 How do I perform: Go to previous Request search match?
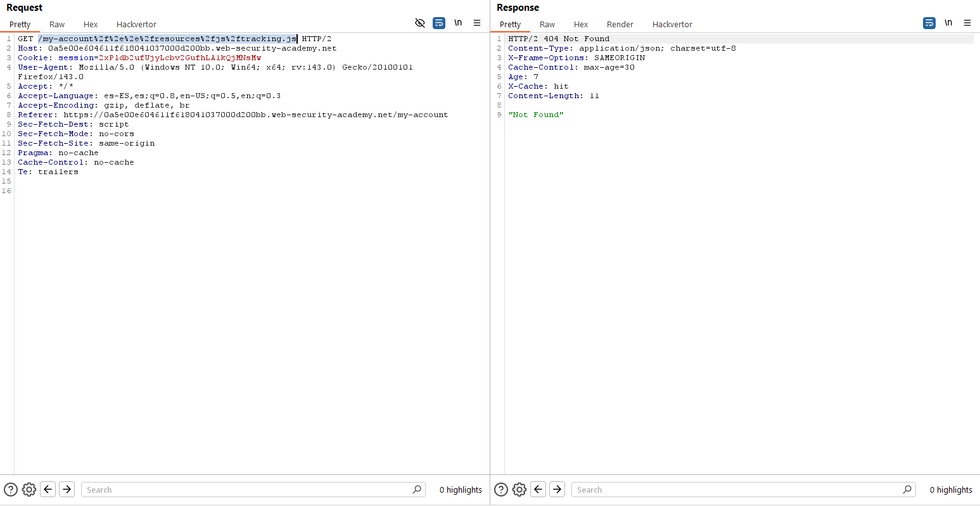48,490
